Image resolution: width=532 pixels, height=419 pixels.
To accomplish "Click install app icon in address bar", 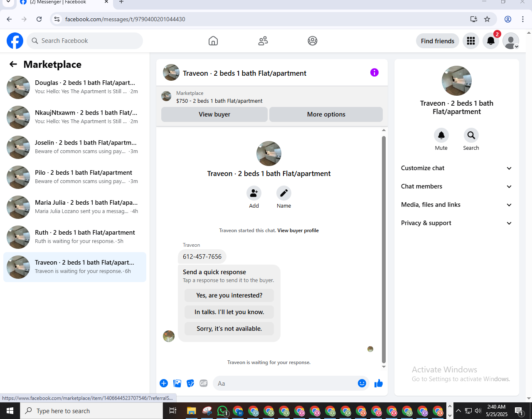I will click(x=473, y=19).
